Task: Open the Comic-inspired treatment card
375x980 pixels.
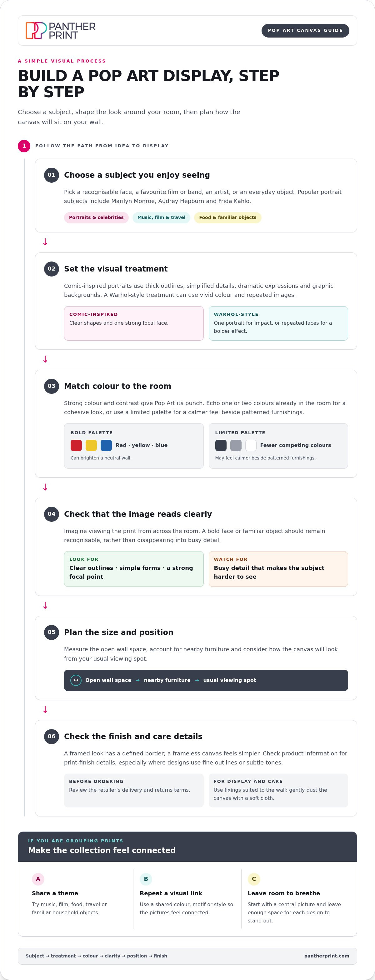Action: 134,323
